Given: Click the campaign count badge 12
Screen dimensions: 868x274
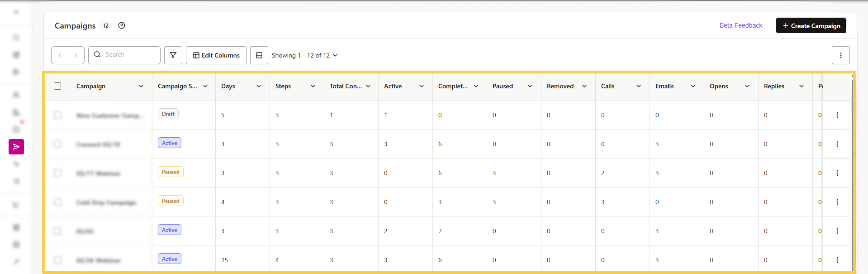Looking at the screenshot, I should click(106, 26).
